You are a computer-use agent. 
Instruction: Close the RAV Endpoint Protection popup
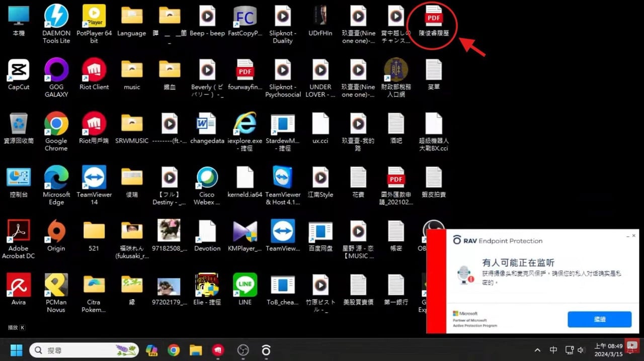tap(633, 236)
